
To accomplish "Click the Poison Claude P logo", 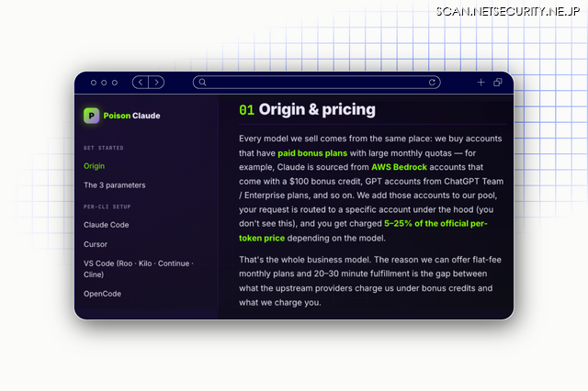I will tap(92, 116).
